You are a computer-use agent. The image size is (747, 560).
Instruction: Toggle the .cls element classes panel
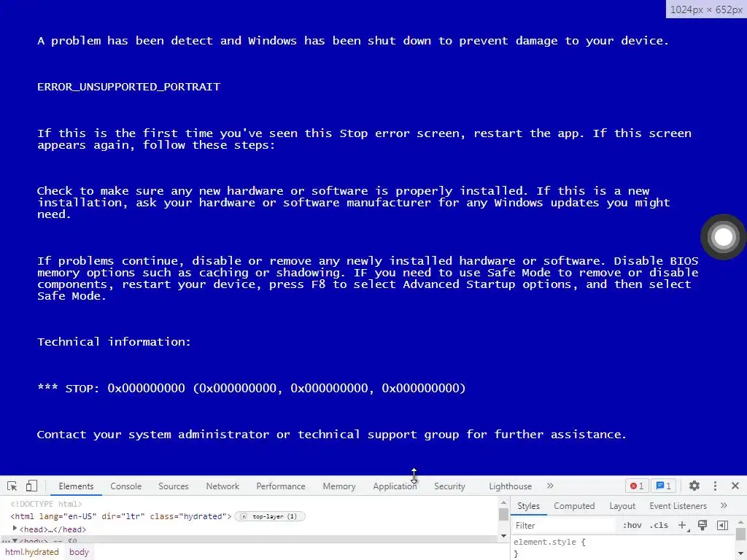(659, 525)
